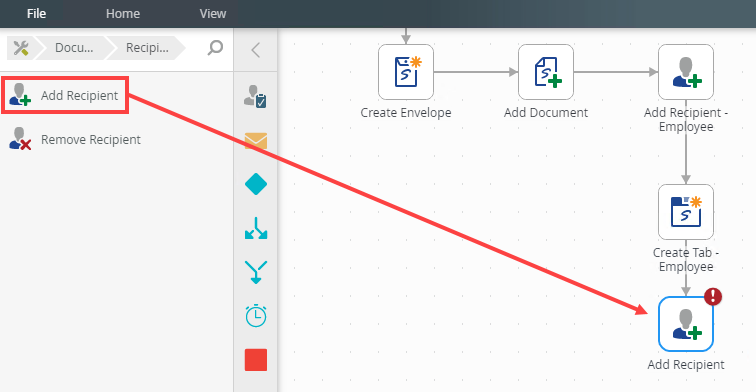The height and width of the screenshot is (392, 756).
Task: Select the Recipi... breadcrumb
Action: [x=147, y=48]
